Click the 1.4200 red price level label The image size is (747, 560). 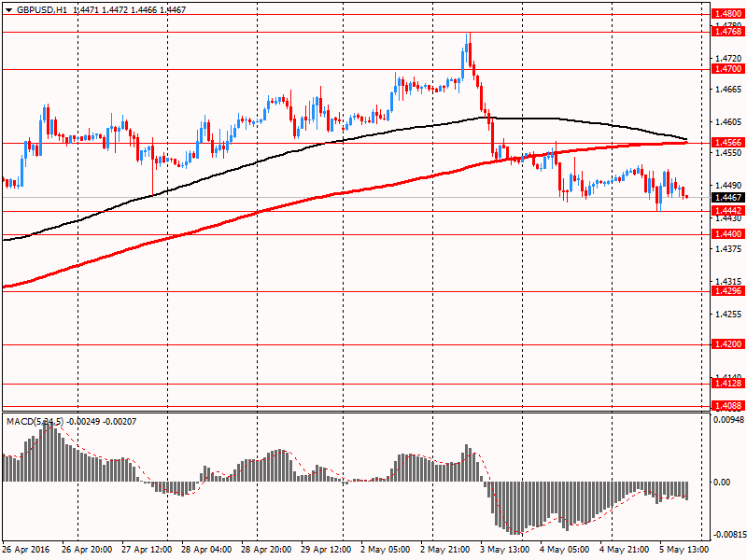click(x=727, y=343)
